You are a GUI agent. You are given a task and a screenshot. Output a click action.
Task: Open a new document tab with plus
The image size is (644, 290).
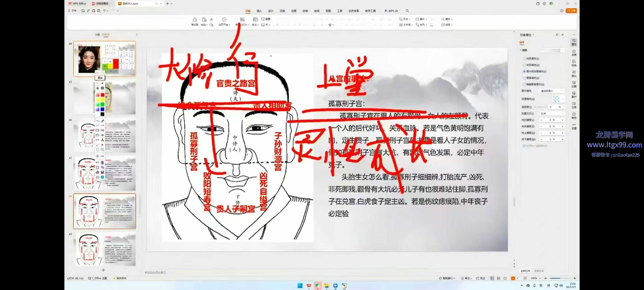pos(167,3)
